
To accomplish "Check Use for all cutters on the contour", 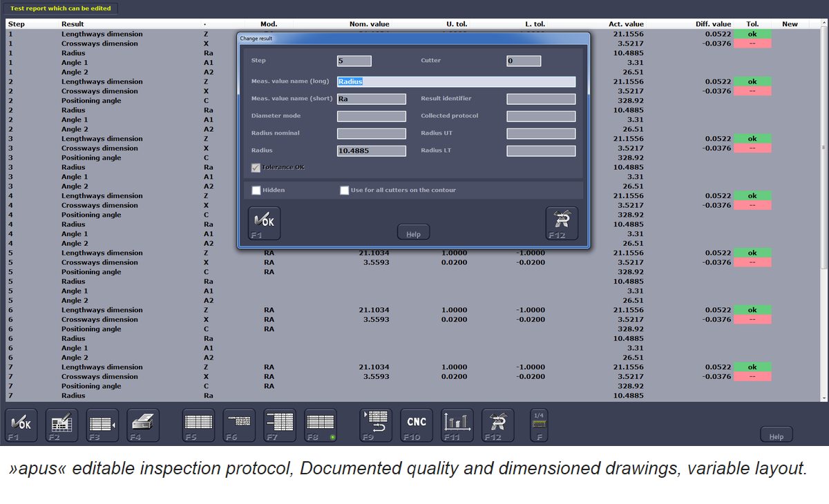I will click(344, 191).
